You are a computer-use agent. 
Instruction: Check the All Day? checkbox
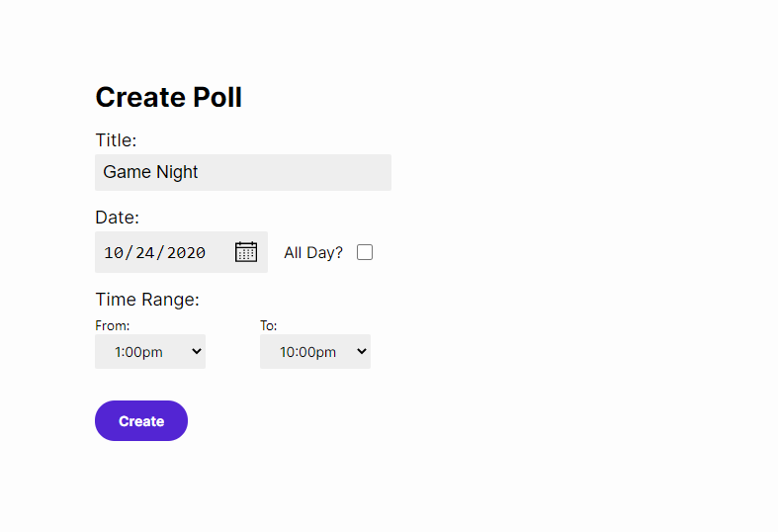pos(365,252)
